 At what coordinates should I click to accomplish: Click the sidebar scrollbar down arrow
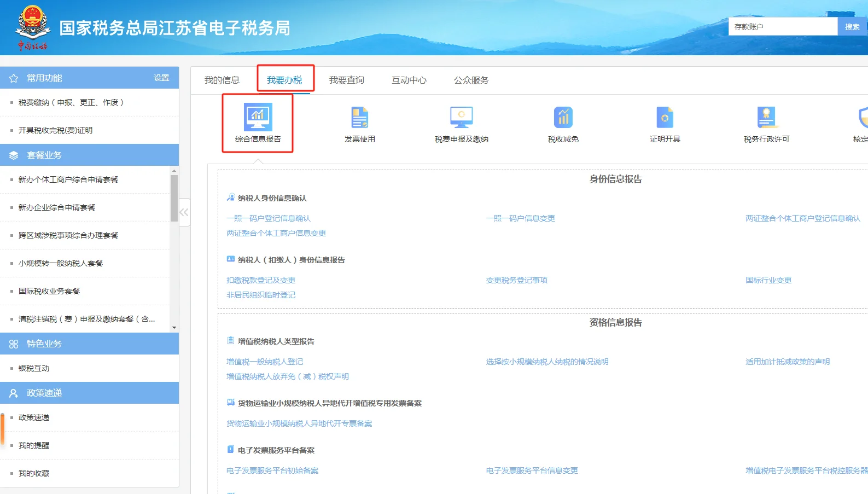[x=174, y=328]
